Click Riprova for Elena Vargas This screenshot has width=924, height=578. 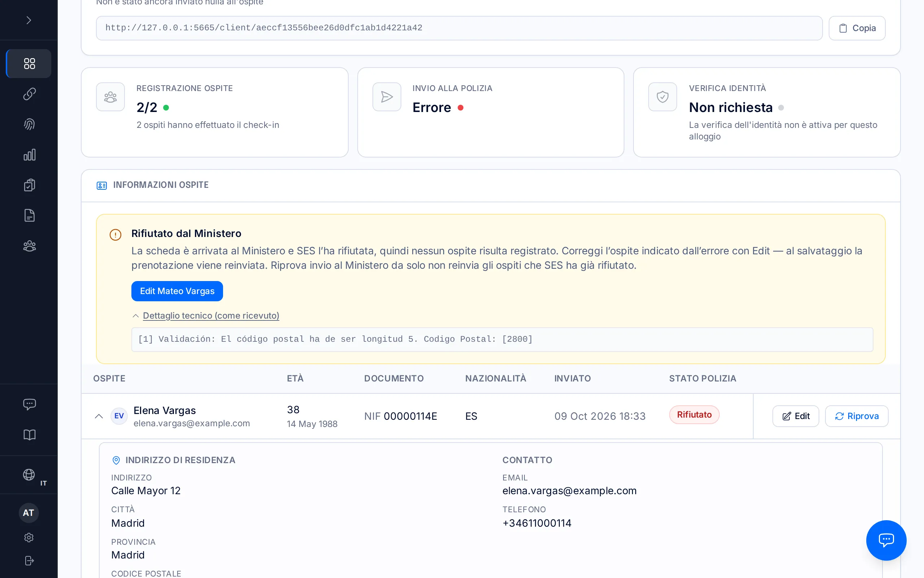[x=857, y=416]
